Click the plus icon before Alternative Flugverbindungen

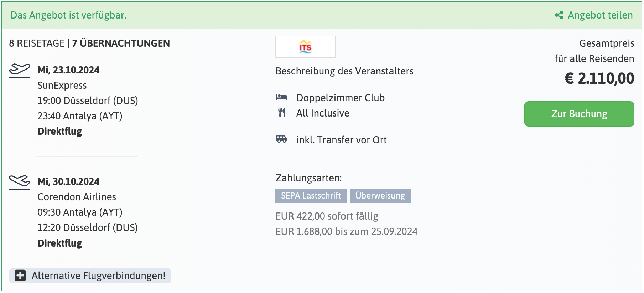(20, 275)
